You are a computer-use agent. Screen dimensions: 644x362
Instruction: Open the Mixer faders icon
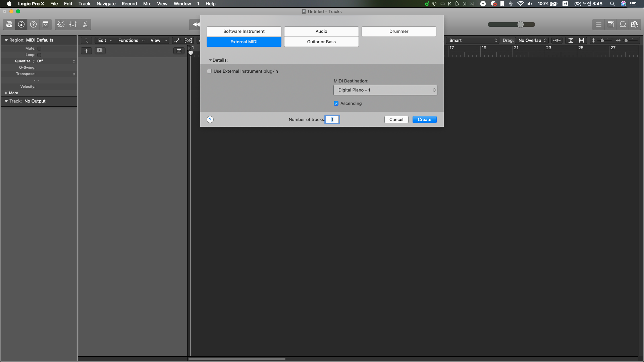coord(73,24)
